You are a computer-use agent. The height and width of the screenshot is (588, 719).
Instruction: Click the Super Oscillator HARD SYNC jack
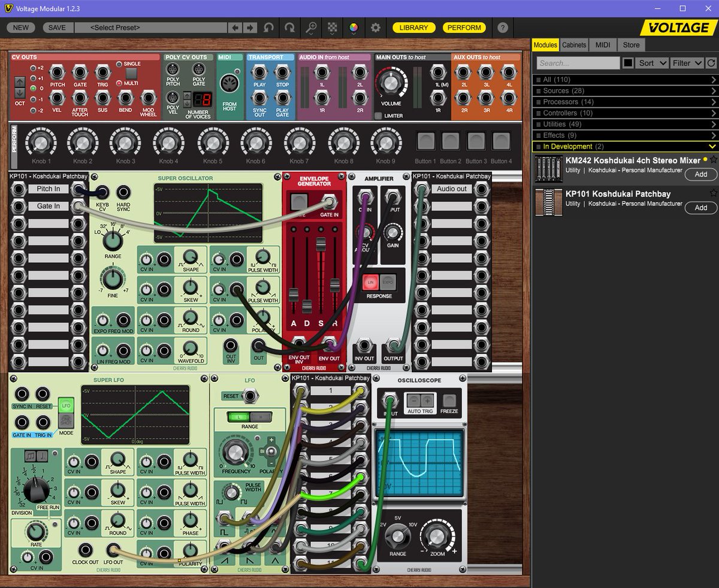123,192
